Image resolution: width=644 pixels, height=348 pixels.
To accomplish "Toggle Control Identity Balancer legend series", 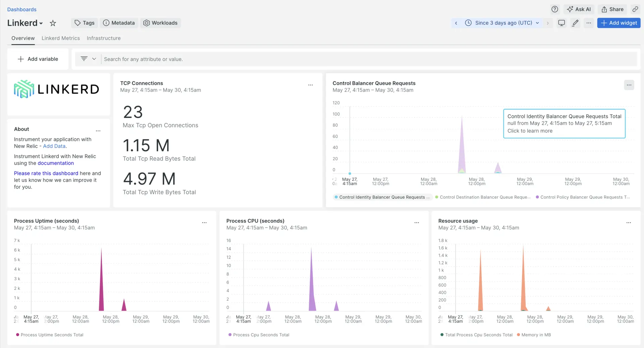I will pos(382,197).
